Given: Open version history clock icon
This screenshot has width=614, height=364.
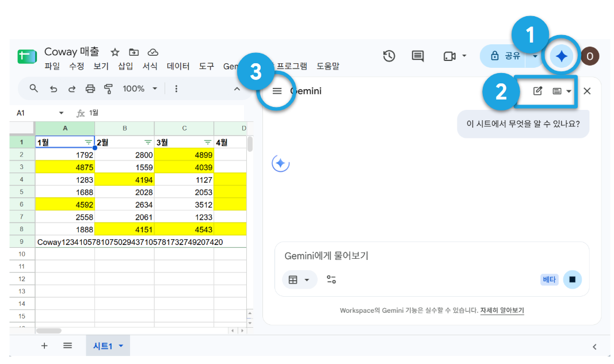Looking at the screenshot, I should click(x=389, y=56).
